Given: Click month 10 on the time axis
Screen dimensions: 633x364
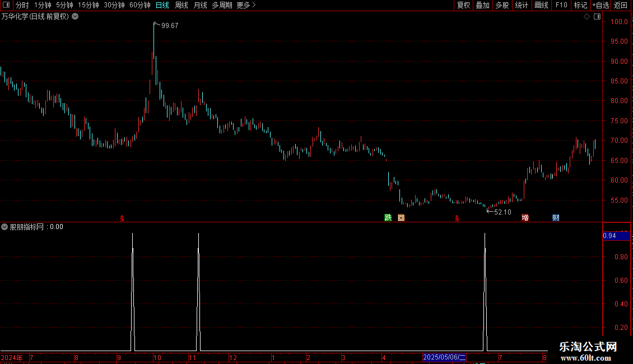Looking at the screenshot, I should pos(157,357).
